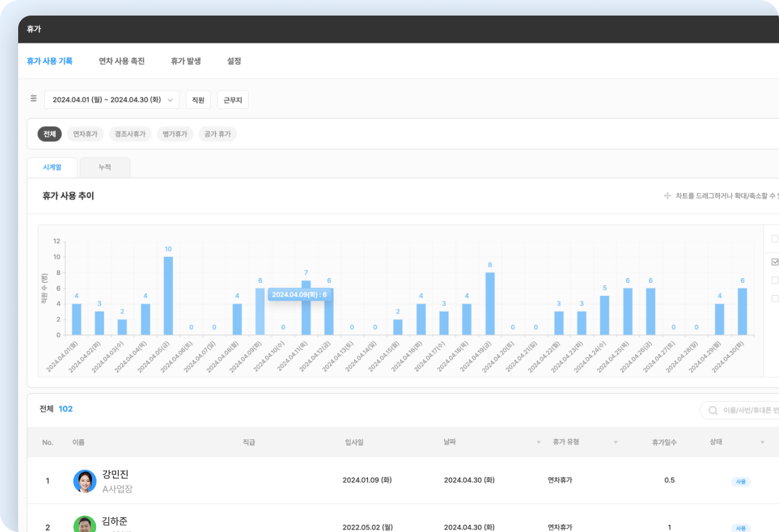Click 강민진's profile avatar
Viewport: 779px width, 532px height.
point(84,481)
